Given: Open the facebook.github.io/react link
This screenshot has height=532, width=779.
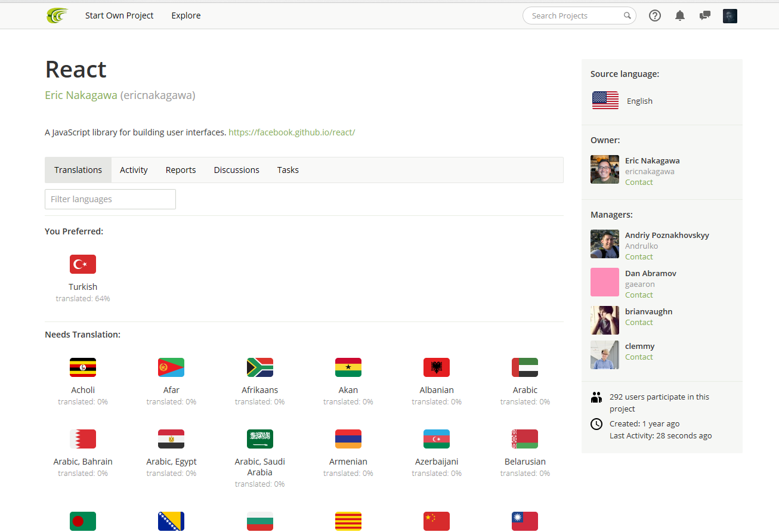Looking at the screenshot, I should tap(292, 132).
